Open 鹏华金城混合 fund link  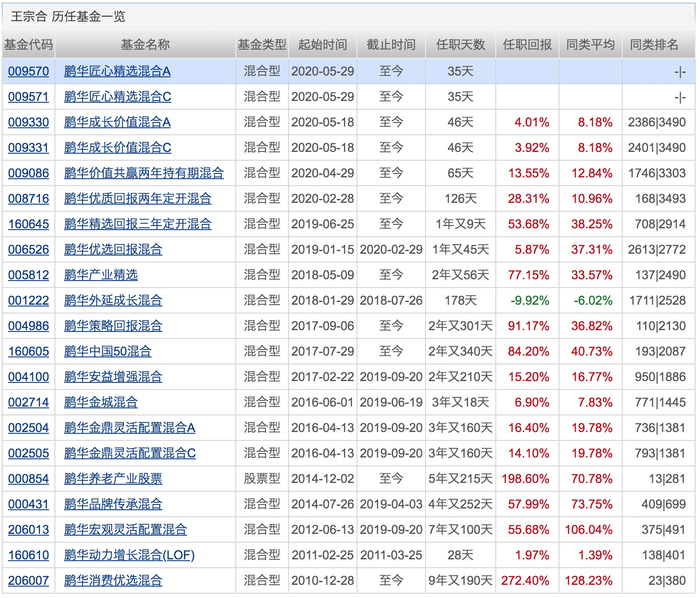(101, 402)
